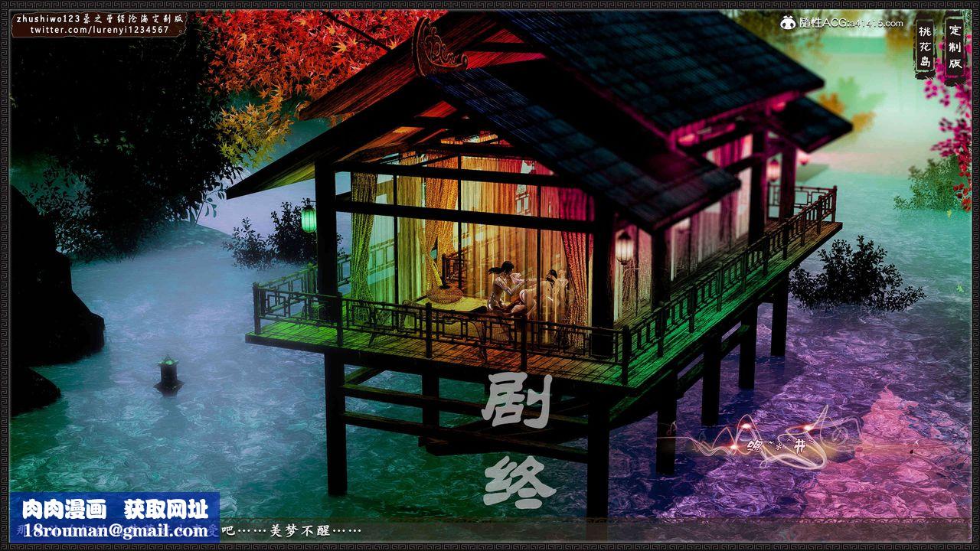Select the 定制版 vertical label
The height and width of the screenshot is (551, 980).
pyautogui.click(x=955, y=47)
